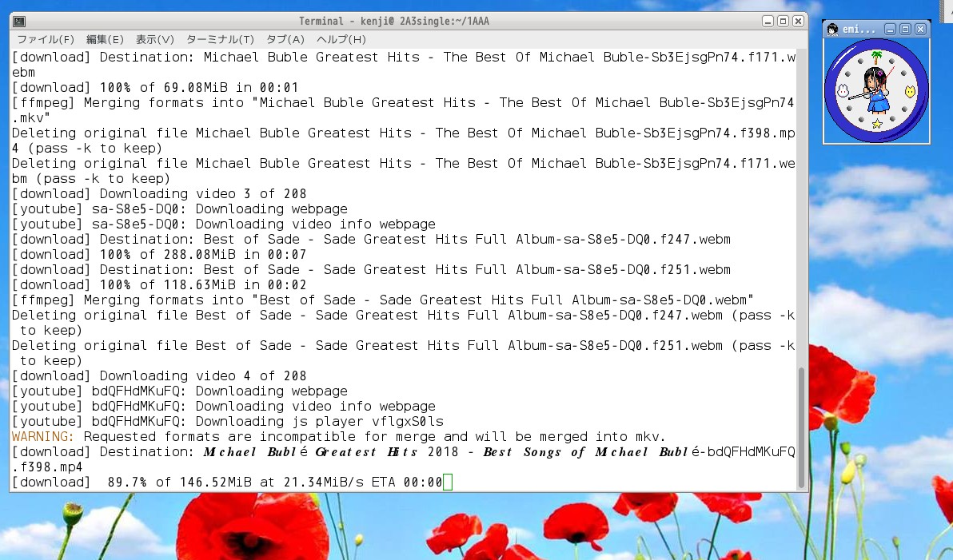Viewport: 953px width, 560px height.
Task: Select the タブ(A) menu
Action: tap(285, 39)
